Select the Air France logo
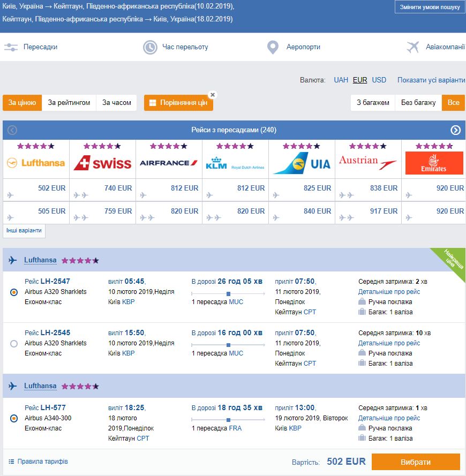The image size is (466, 476). pyautogui.click(x=169, y=163)
